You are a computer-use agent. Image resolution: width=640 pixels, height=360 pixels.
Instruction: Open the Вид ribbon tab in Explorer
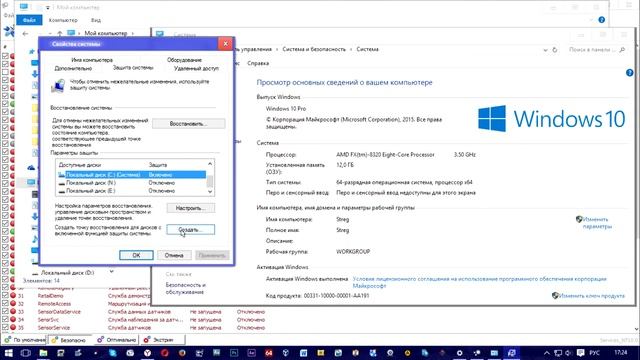click(96, 20)
